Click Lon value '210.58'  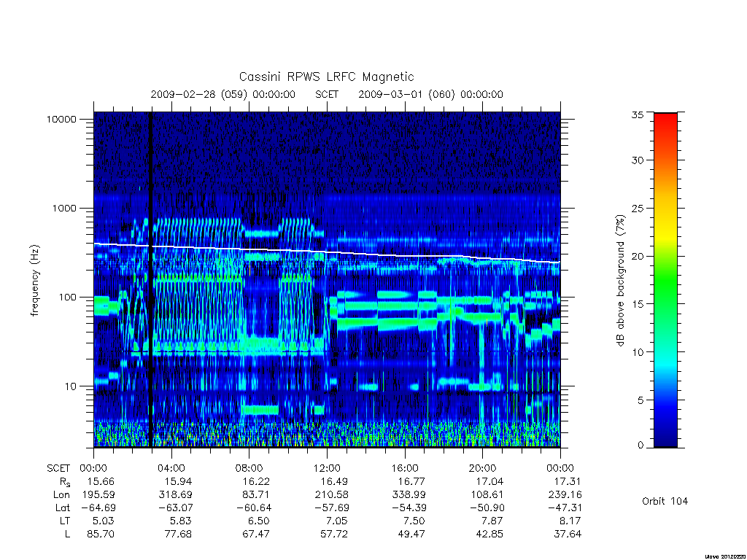point(332,495)
